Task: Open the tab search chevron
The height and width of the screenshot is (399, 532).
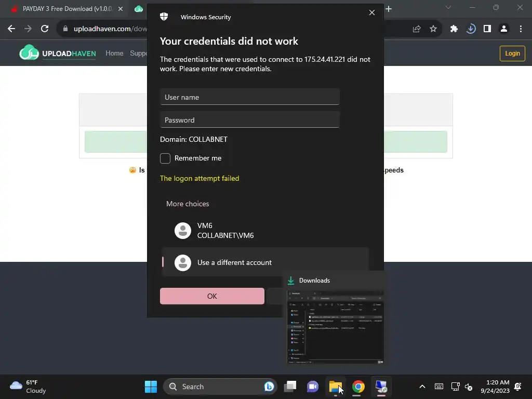Action: pyautogui.click(x=448, y=7)
